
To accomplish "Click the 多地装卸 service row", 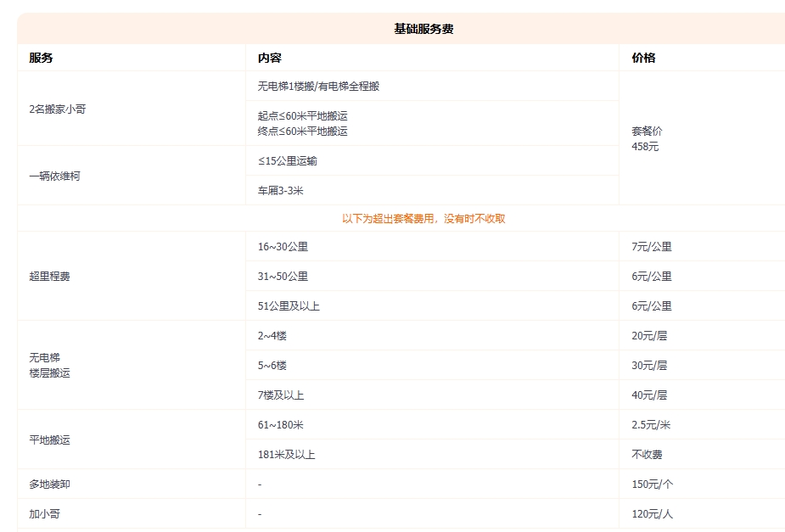I will click(x=42, y=484).
